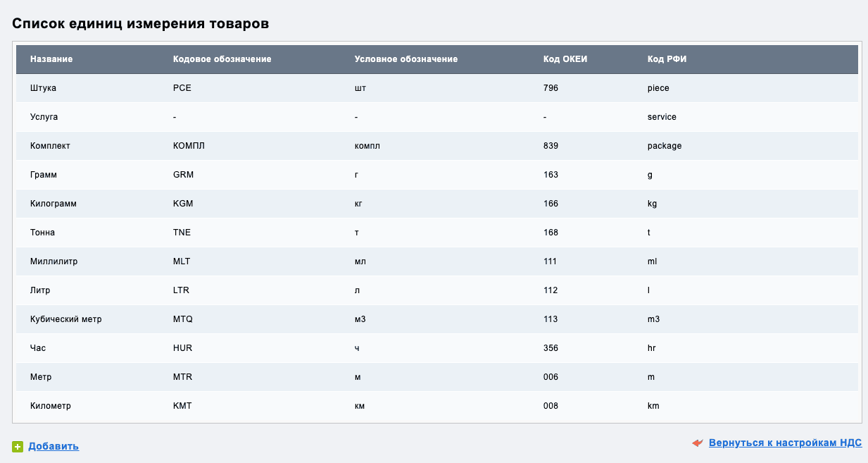
Task: Select the Услуга row name
Action: pyautogui.click(x=44, y=117)
